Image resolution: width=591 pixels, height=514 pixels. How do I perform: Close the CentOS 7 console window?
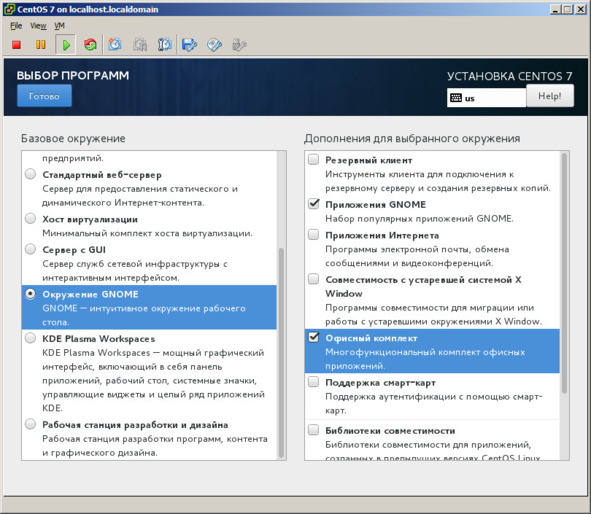[580, 9]
